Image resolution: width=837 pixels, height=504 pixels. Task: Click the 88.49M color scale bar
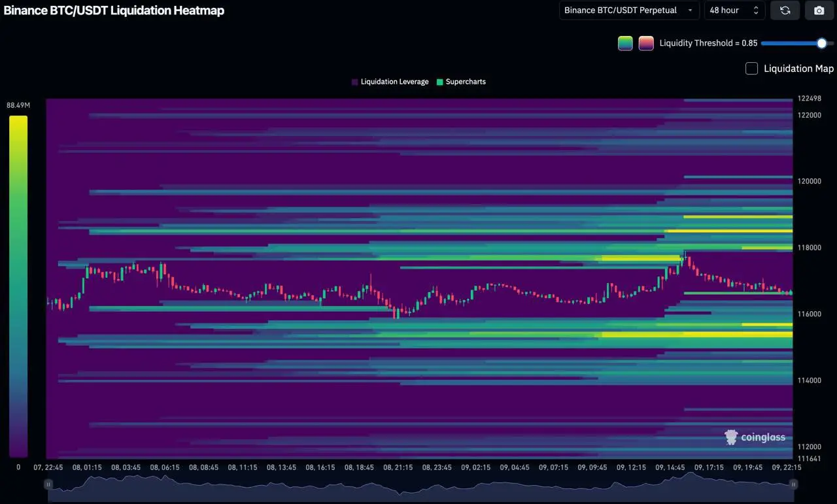18,286
